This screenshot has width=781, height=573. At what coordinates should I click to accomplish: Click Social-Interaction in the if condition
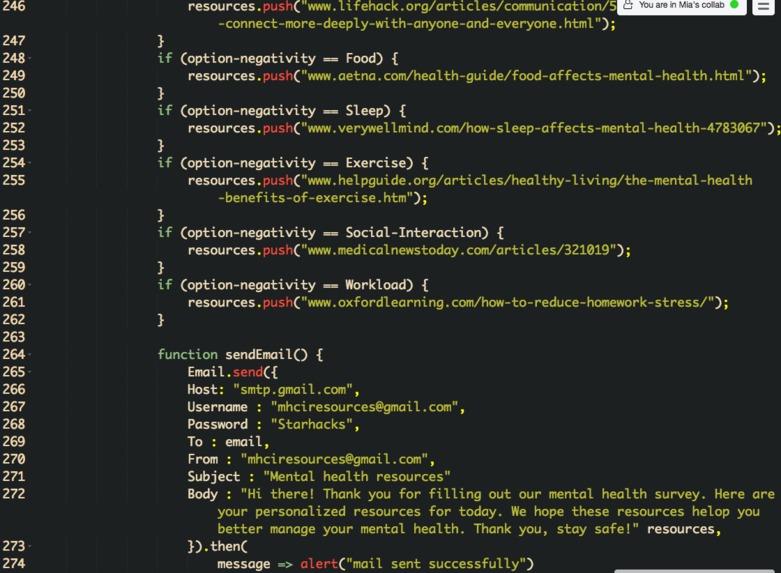[413, 233]
